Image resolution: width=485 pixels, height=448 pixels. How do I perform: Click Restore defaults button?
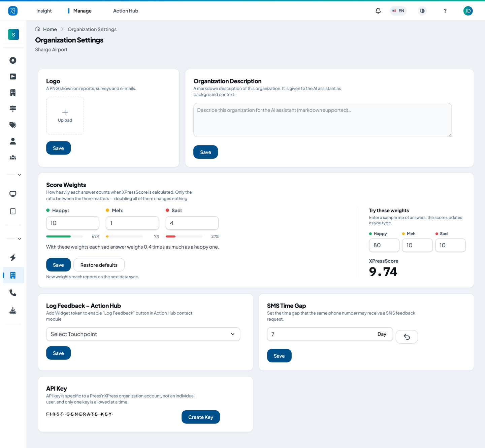click(99, 265)
